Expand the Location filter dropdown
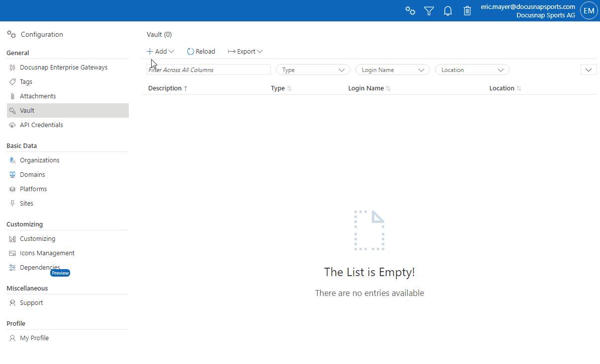The height and width of the screenshot is (364, 600). tap(471, 70)
